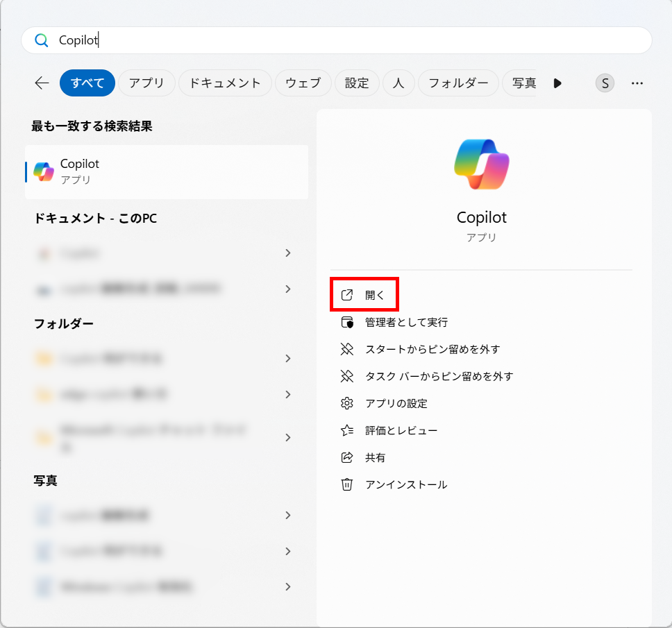Click the magnifier icon in the search box
The image size is (672, 628).
[x=41, y=40]
